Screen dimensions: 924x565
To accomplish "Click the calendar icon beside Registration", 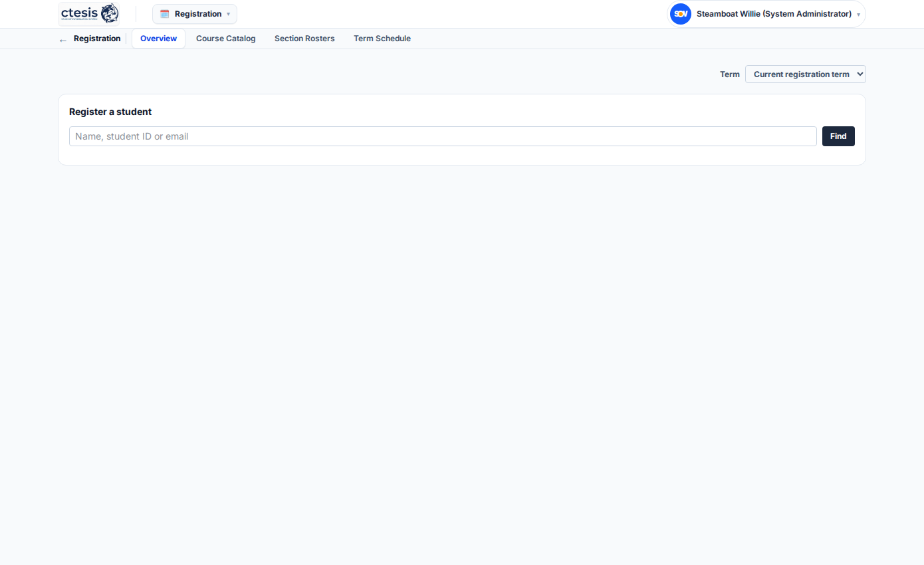I will point(165,14).
